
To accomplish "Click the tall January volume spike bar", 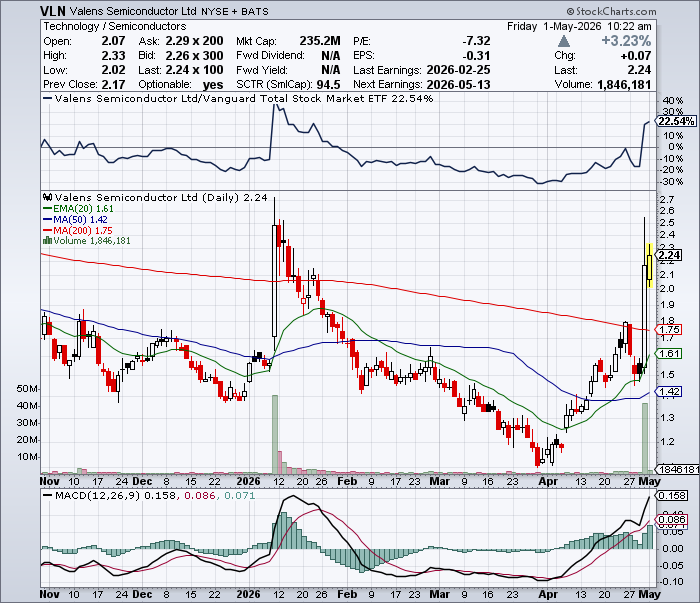I will point(275,434).
